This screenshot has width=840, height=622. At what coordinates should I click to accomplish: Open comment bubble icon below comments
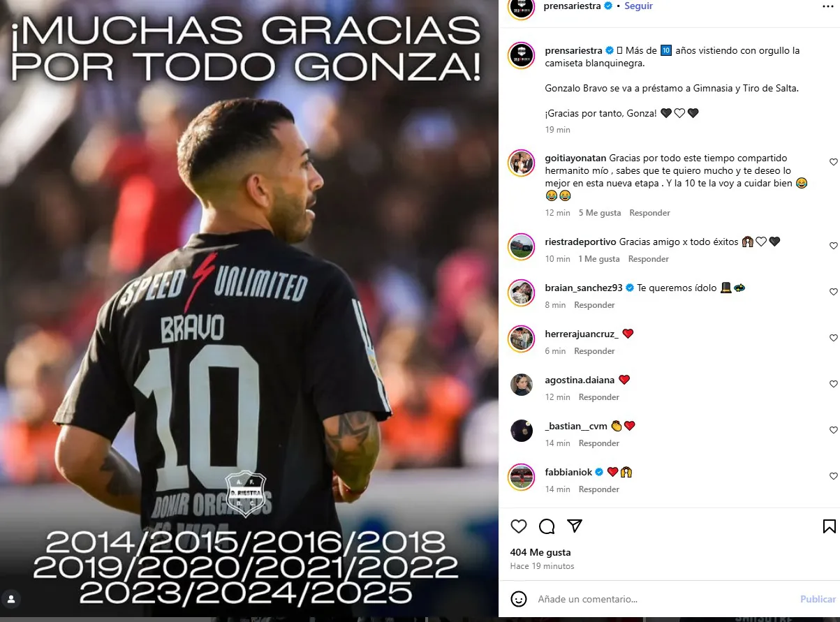pyautogui.click(x=547, y=526)
